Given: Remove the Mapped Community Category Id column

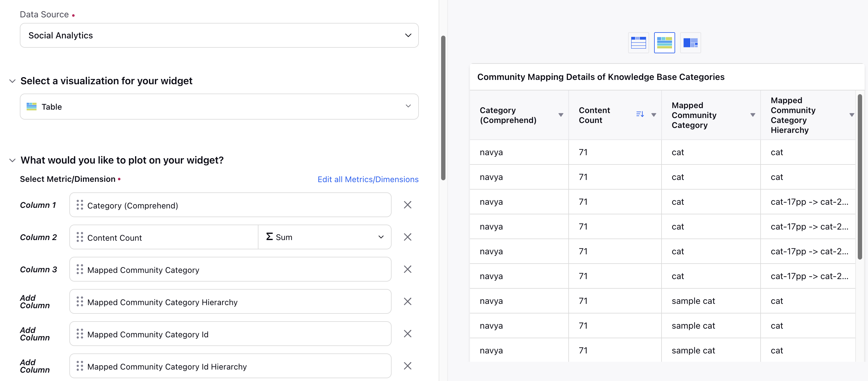Looking at the screenshot, I should click(x=407, y=334).
